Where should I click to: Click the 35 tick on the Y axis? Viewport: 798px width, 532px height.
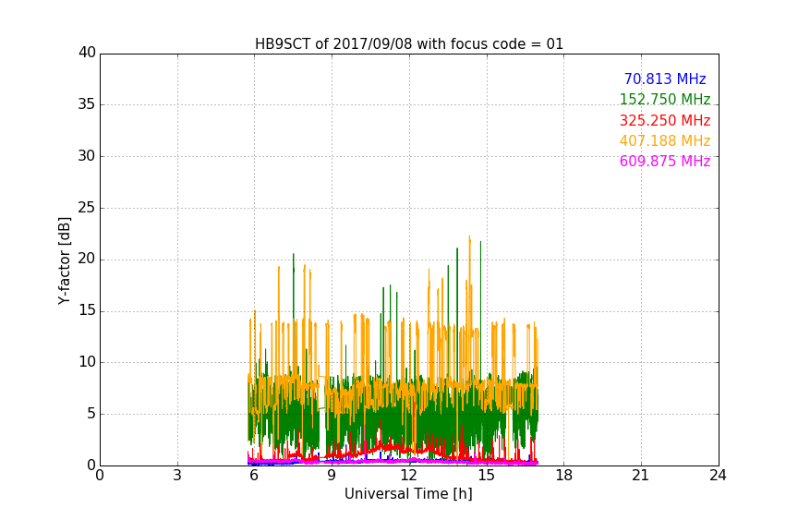tap(87, 104)
